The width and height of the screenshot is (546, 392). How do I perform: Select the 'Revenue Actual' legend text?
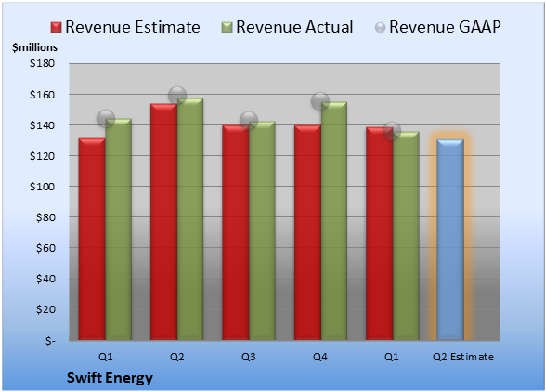(x=294, y=27)
